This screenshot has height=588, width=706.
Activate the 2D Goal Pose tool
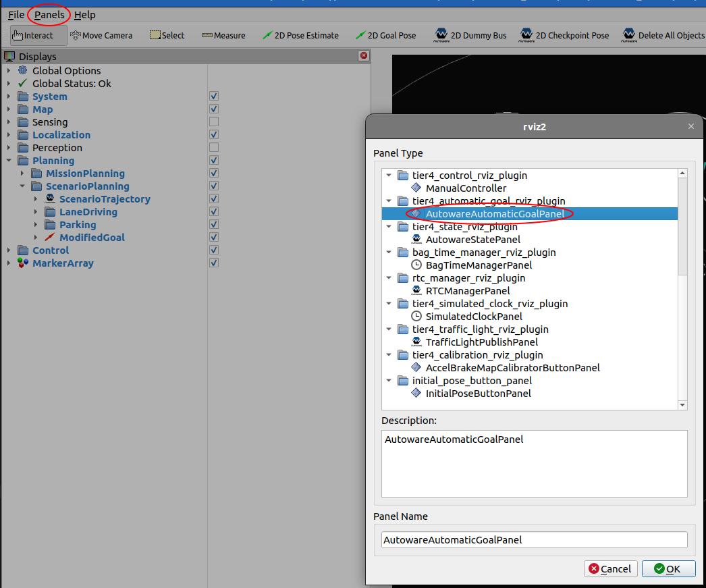(385, 34)
